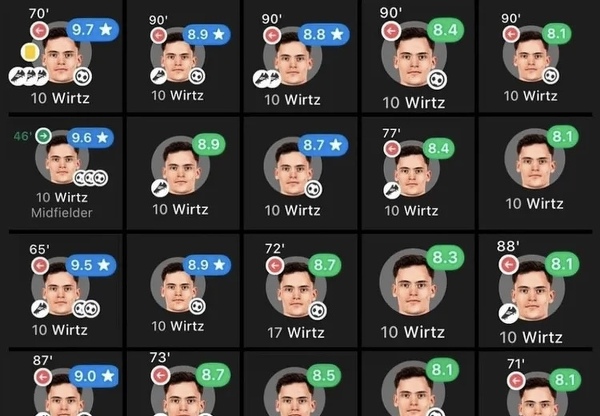Click the 9.7 star rating badge
Screen dimensions: 600x416
point(92,29)
